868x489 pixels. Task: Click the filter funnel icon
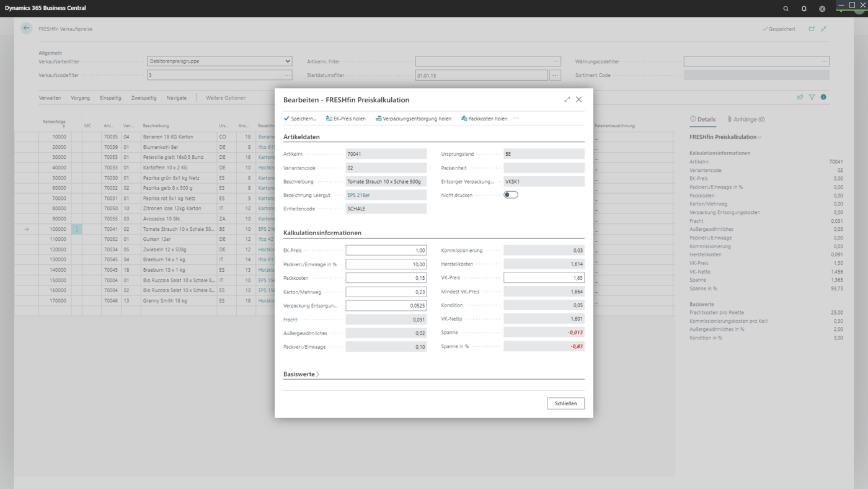(x=812, y=97)
